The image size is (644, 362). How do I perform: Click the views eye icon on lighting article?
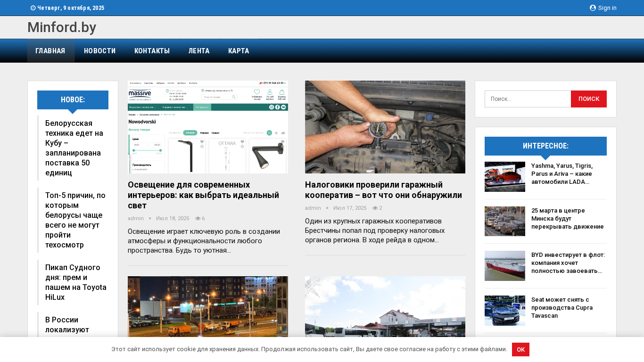coord(198,219)
